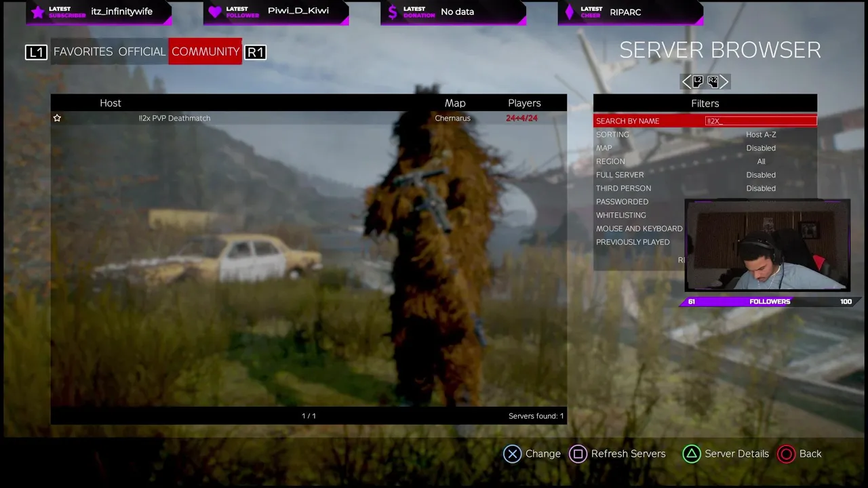Click the left filter page arrow
The image size is (868, 488).
686,82
